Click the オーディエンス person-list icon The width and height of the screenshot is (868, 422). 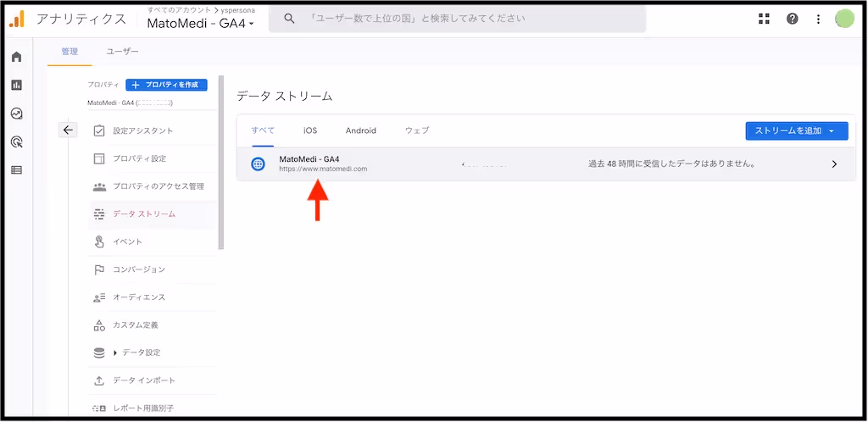click(x=99, y=297)
